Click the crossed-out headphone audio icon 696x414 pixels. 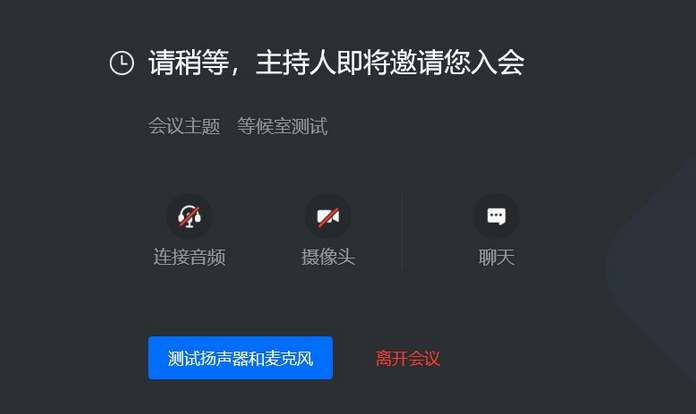pos(190,217)
